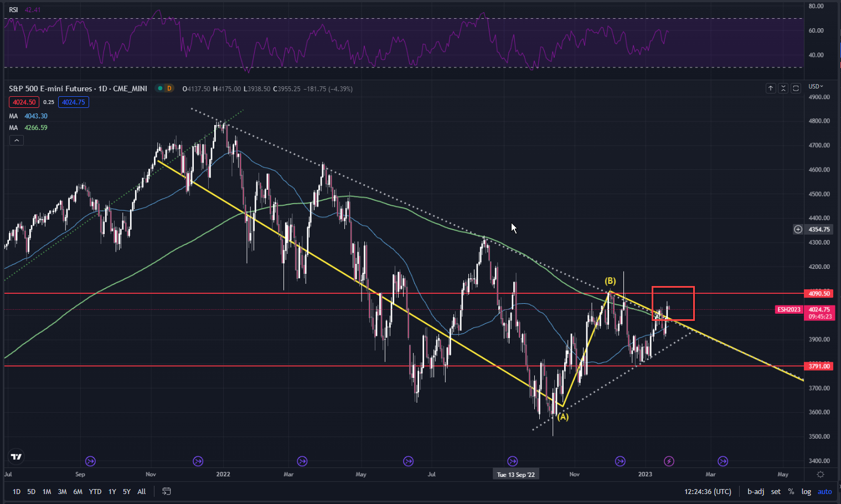Open the Go to date calendar icon

point(166,491)
